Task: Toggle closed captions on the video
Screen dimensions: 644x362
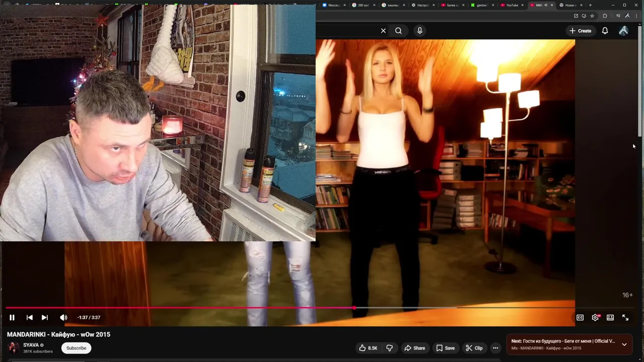Action: [x=580, y=317]
